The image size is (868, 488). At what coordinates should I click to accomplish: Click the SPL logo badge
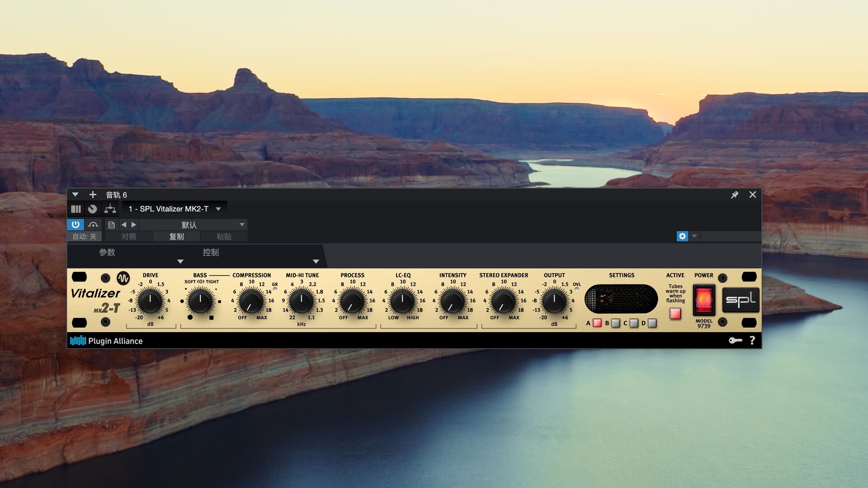(x=741, y=300)
